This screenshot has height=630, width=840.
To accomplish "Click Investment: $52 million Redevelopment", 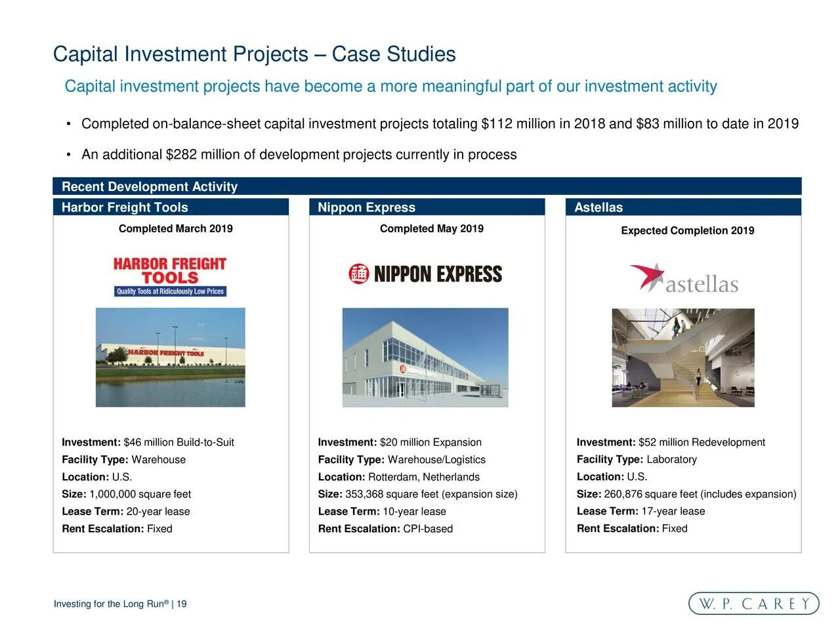I will [x=671, y=442].
